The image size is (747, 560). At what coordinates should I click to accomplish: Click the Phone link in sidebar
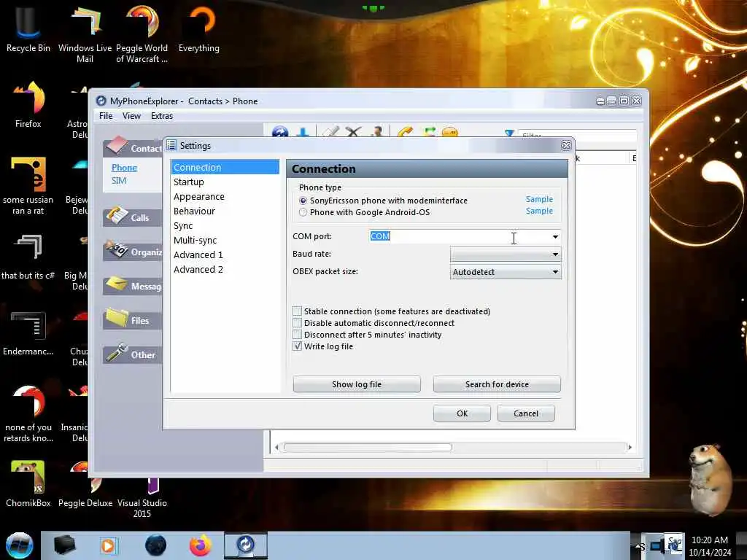click(124, 168)
